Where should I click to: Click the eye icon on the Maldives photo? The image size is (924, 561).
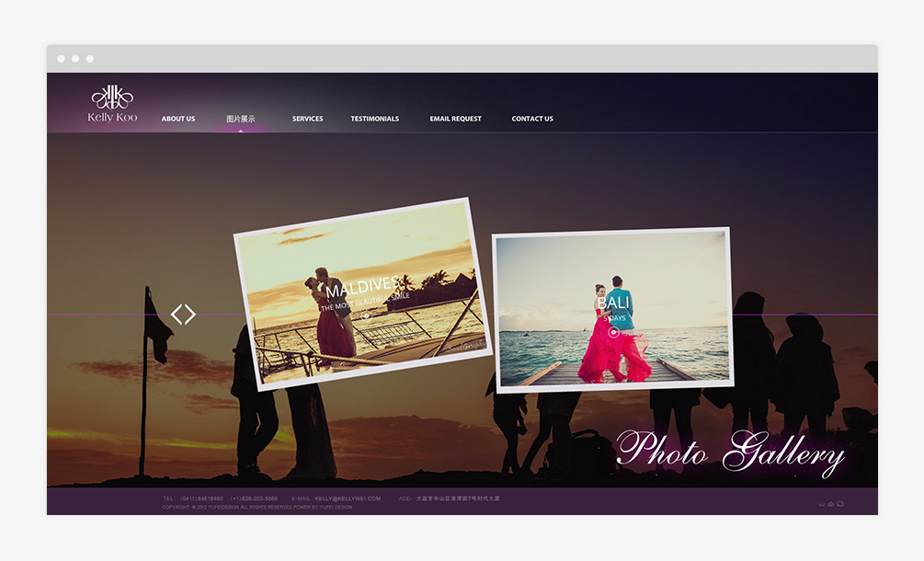click(x=366, y=315)
